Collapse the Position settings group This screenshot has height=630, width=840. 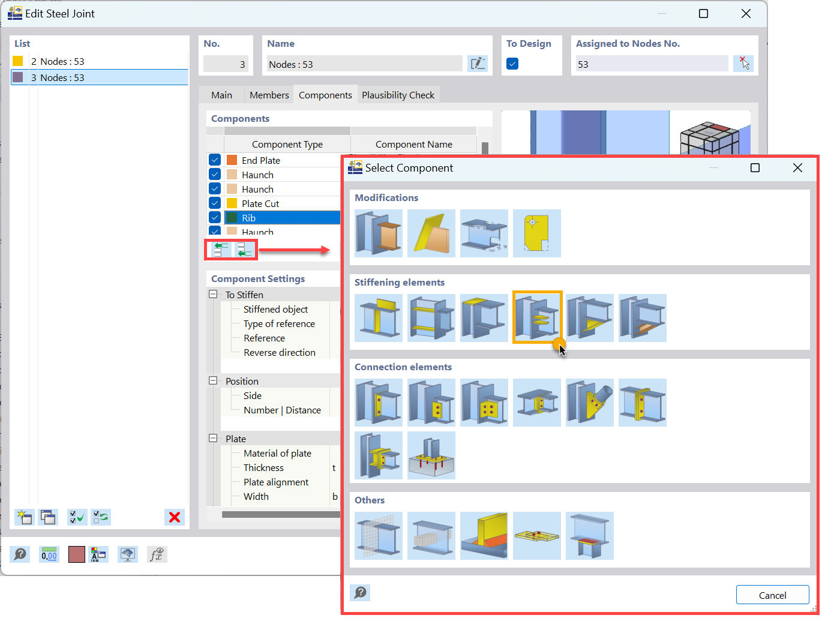[x=213, y=381]
